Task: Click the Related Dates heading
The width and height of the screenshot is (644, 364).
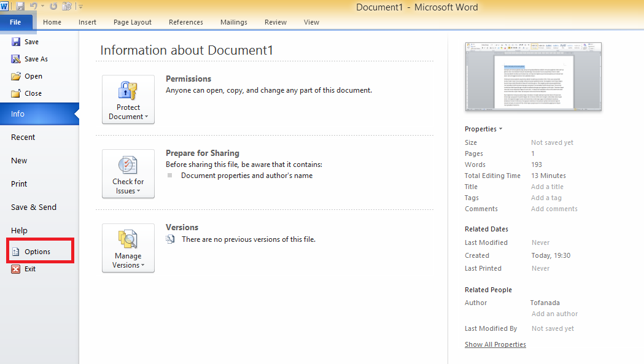Action: (486, 229)
